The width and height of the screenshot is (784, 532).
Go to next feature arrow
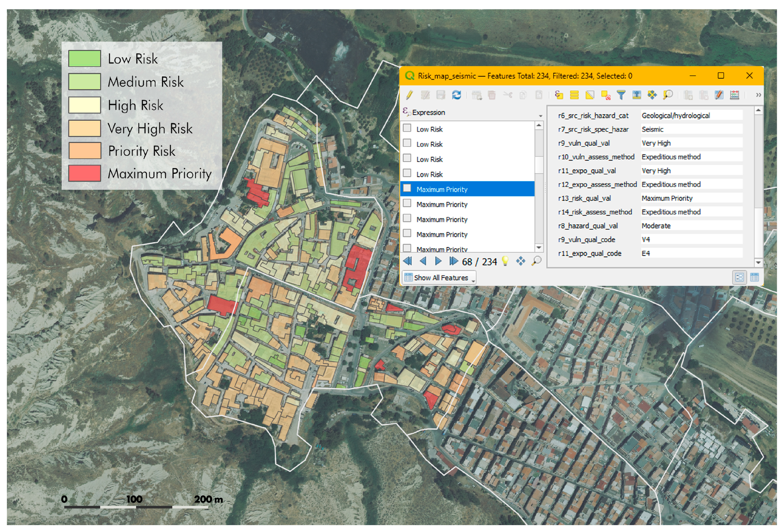tap(438, 261)
